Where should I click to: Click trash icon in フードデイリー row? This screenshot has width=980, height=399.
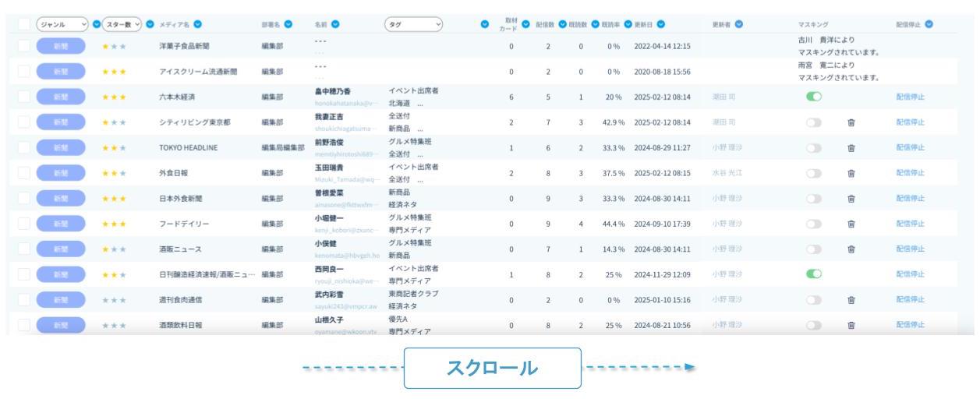pyautogui.click(x=851, y=222)
